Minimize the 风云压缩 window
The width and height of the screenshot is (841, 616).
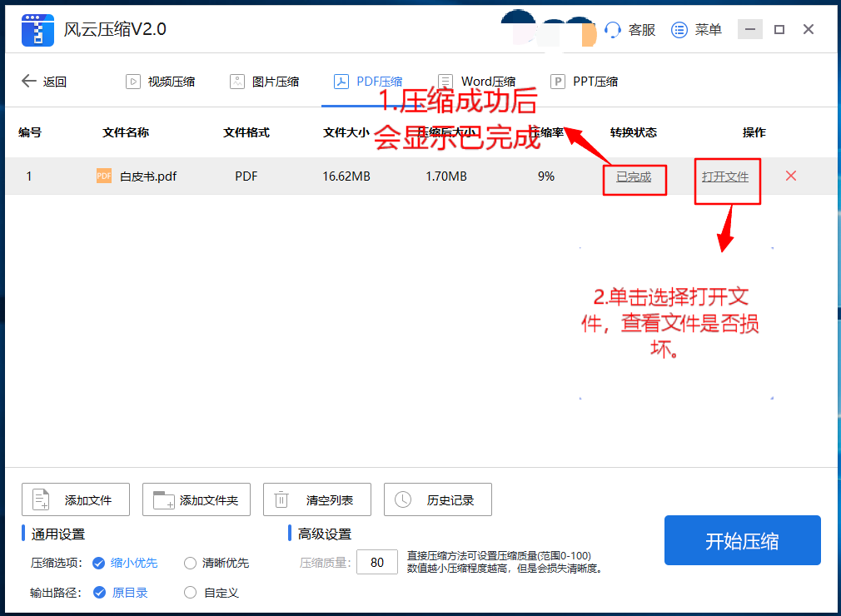(749, 29)
